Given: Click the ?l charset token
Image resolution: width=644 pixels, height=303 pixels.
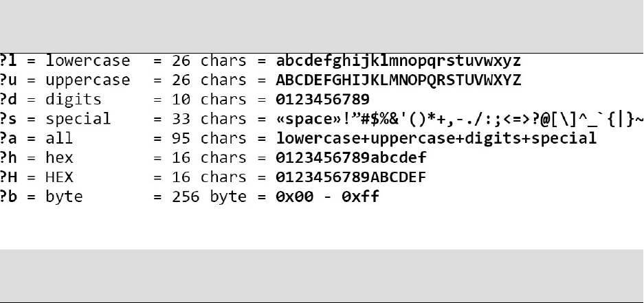Looking at the screenshot, I should (9, 60).
